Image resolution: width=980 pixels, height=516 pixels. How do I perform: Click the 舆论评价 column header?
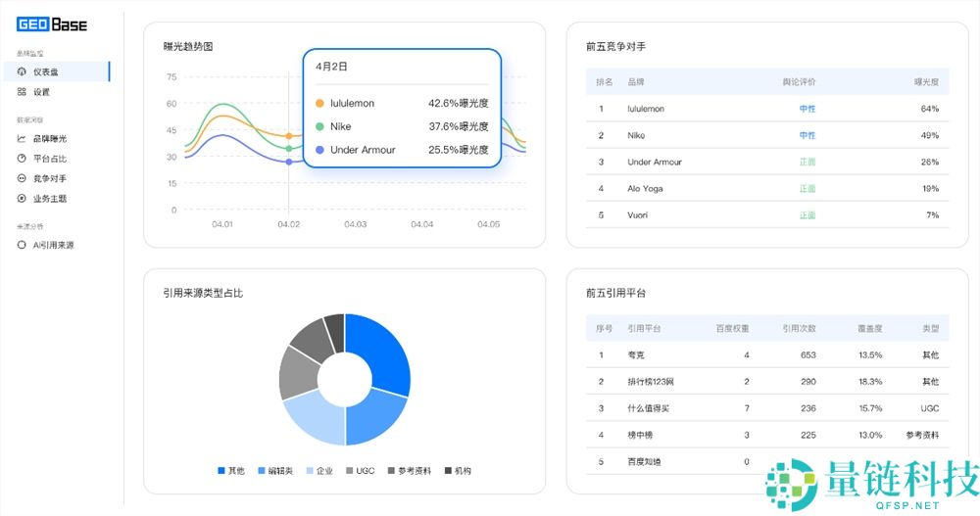[x=799, y=82]
